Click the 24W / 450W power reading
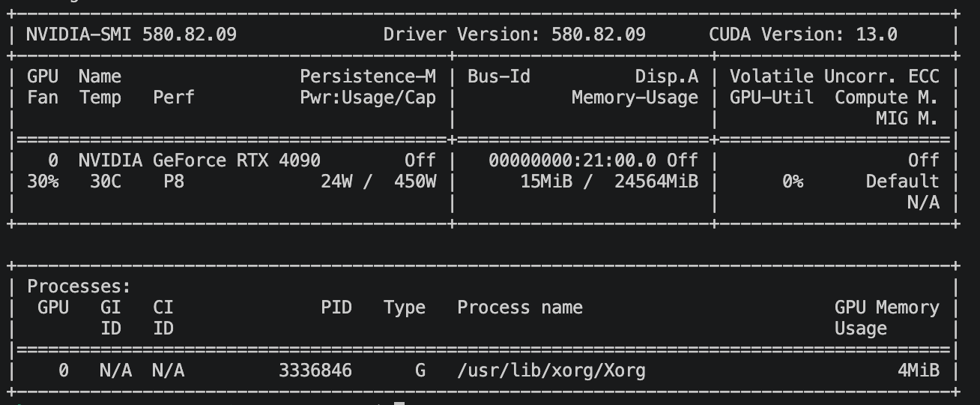This screenshot has width=980, height=405. click(378, 181)
